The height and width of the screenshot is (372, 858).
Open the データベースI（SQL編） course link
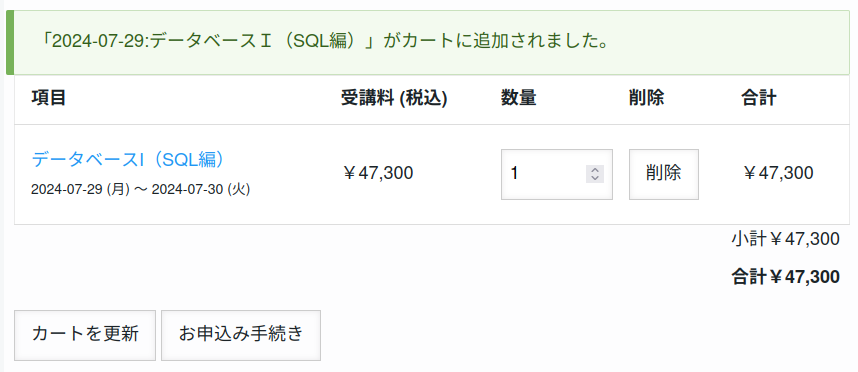(128, 159)
